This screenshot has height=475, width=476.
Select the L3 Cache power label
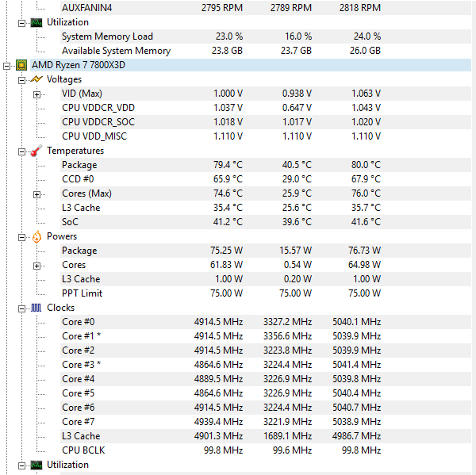click(x=81, y=279)
